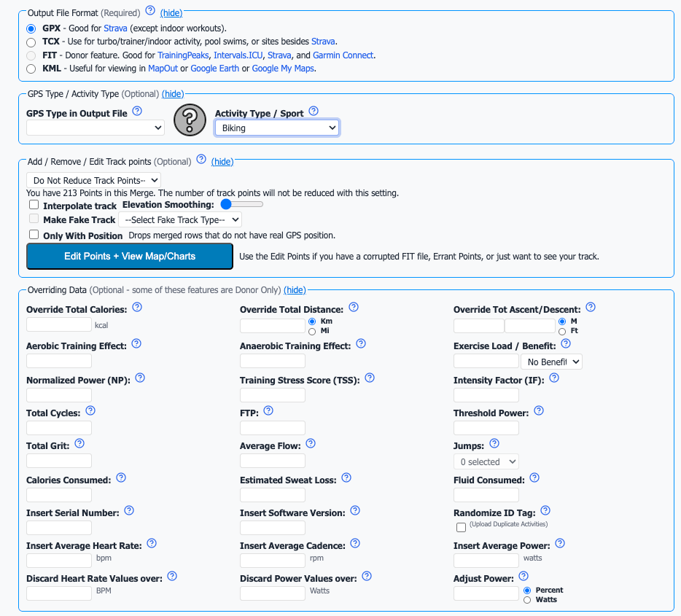
Task: Click help icon beside Randomize ID Tag
Action: click(545, 511)
